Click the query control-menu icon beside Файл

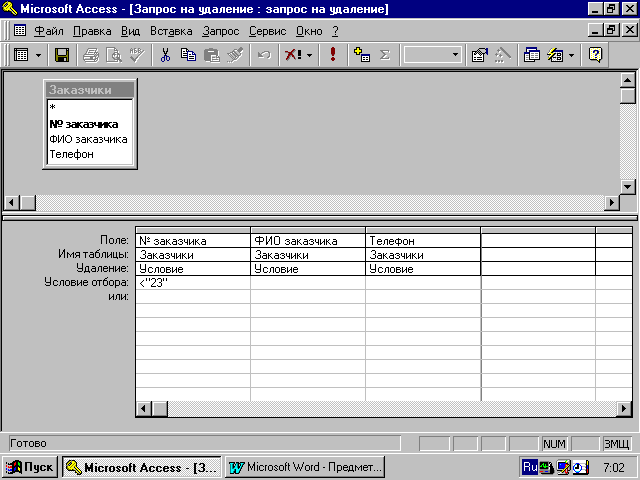coord(20,30)
